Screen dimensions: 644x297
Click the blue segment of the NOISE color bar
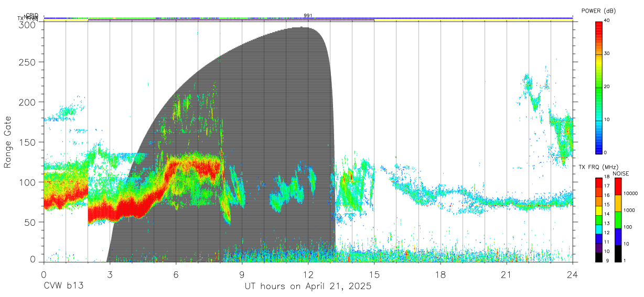[x=618, y=237]
